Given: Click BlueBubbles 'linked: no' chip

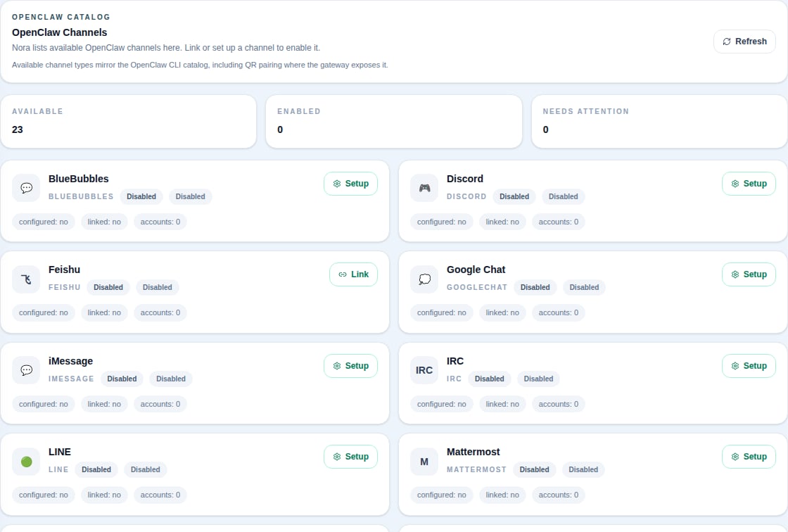Looking at the screenshot, I should pos(104,222).
